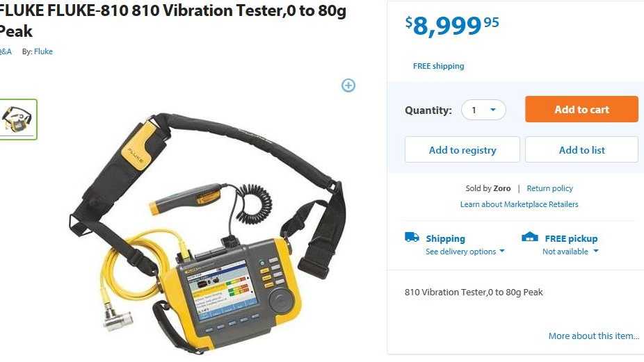Open the Quantity dropdown

[483, 110]
